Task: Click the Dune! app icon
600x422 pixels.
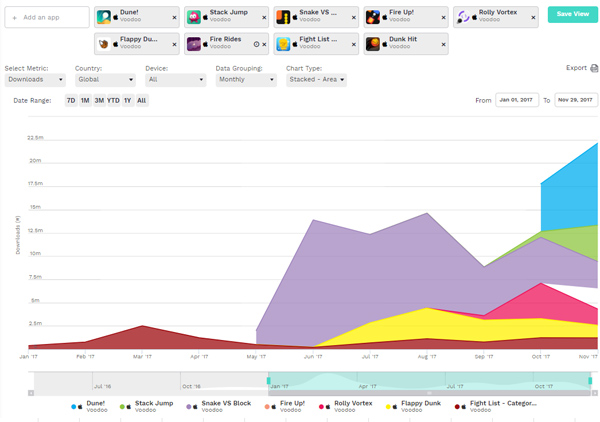Action: pyautogui.click(x=104, y=17)
